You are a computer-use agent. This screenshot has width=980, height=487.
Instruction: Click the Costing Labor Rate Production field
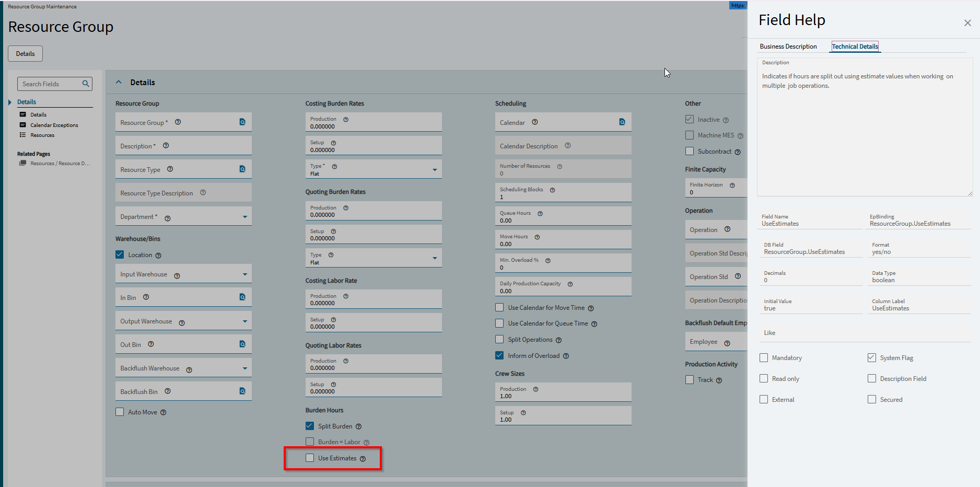pyautogui.click(x=374, y=299)
